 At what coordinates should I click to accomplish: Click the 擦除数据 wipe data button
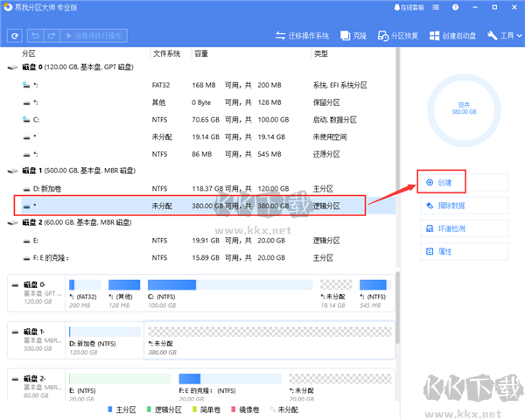click(464, 206)
